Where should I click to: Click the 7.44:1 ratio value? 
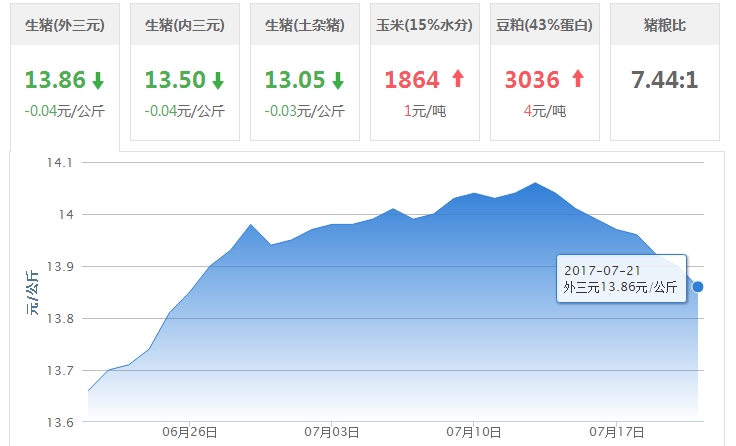pos(664,80)
